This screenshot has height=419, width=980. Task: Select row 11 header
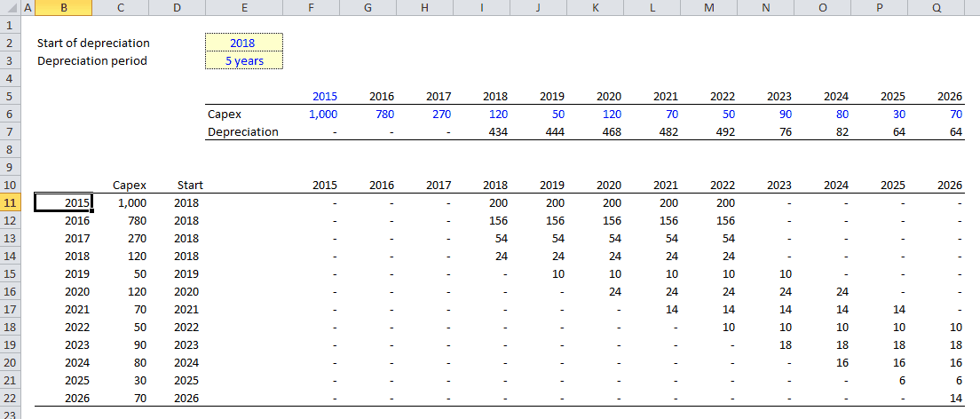(10, 202)
